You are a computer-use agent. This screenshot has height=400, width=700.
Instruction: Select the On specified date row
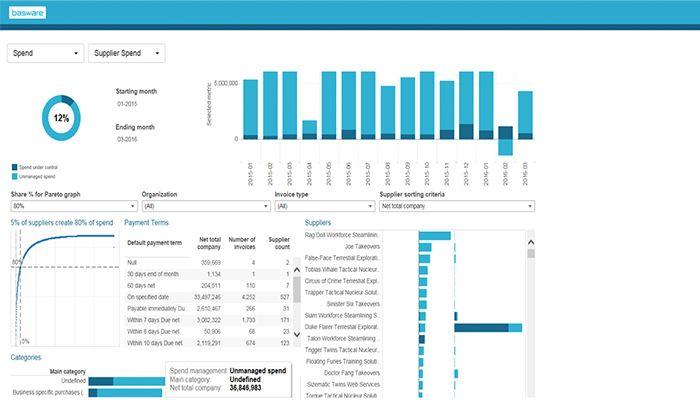[208, 297]
